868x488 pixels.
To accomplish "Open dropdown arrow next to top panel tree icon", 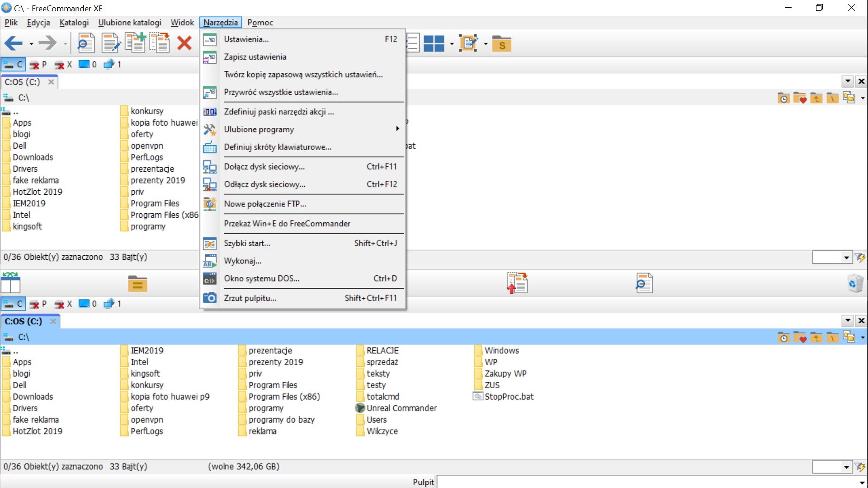I will point(863,98).
